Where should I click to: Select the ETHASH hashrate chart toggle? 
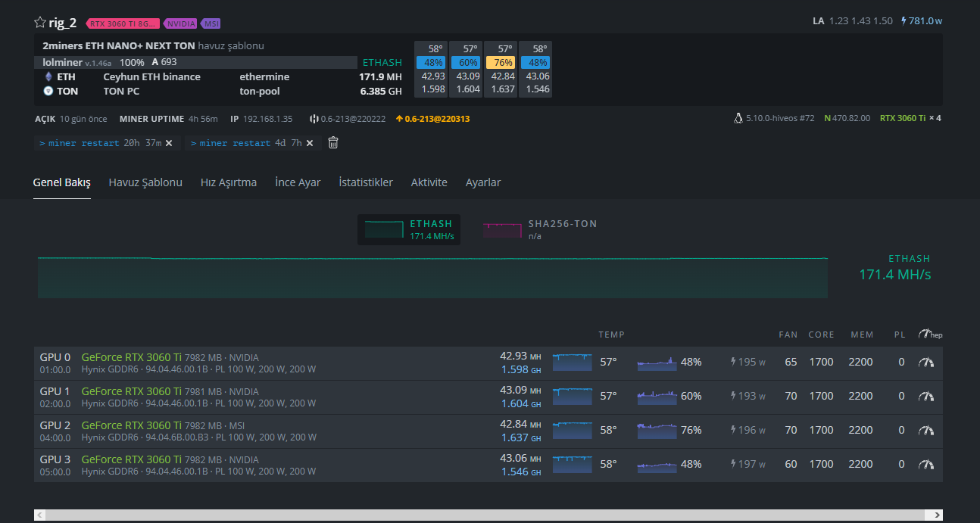[409, 230]
